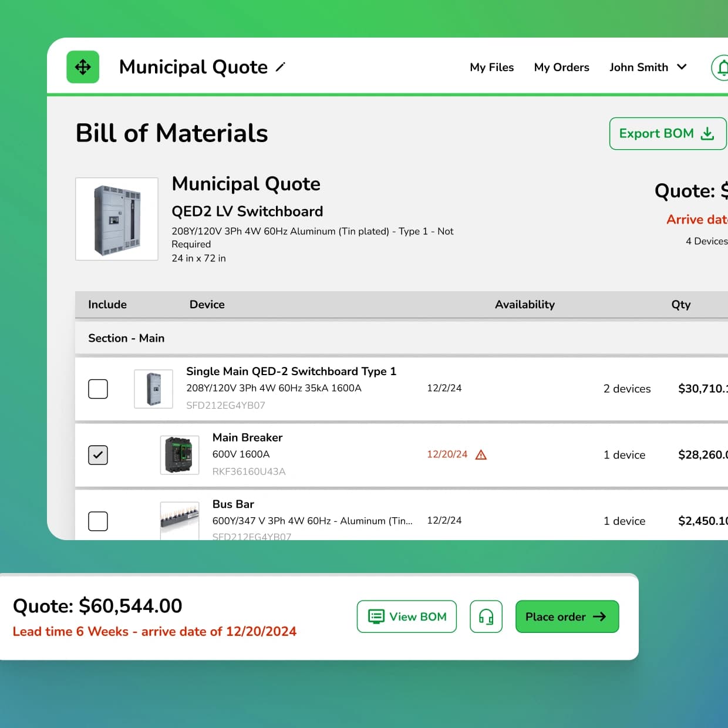Edit quote name with pencil icon

point(280,67)
